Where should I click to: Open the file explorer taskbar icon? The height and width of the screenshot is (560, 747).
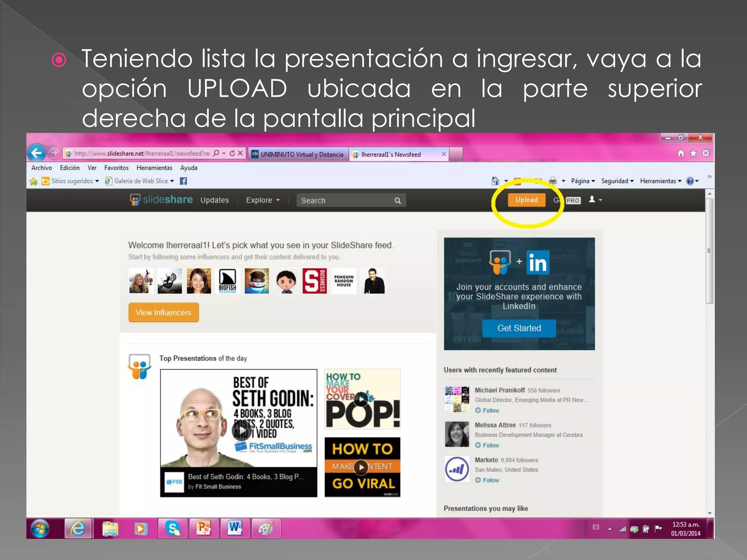point(110,528)
